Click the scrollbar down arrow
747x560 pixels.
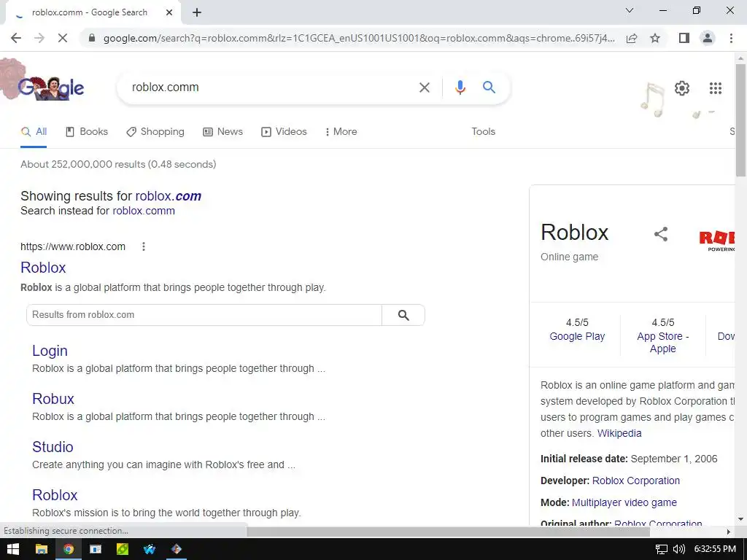point(740,519)
